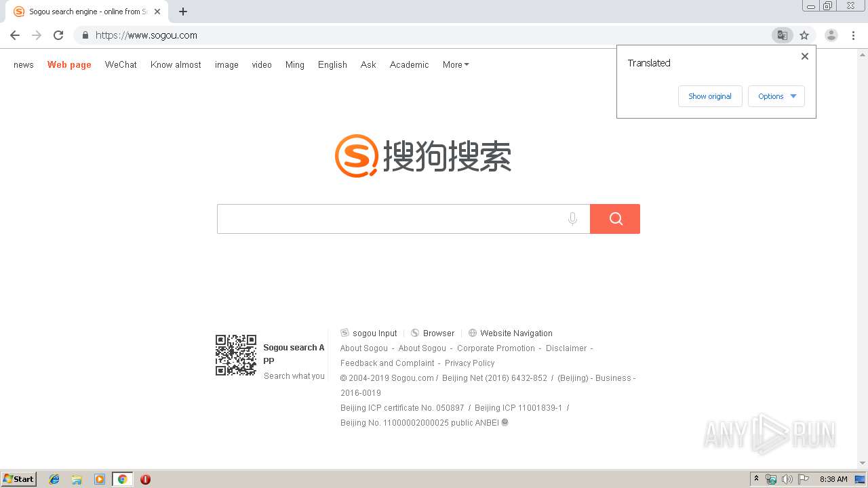Open a new tab with plus button
868x488 pixels.
[183, 12]
